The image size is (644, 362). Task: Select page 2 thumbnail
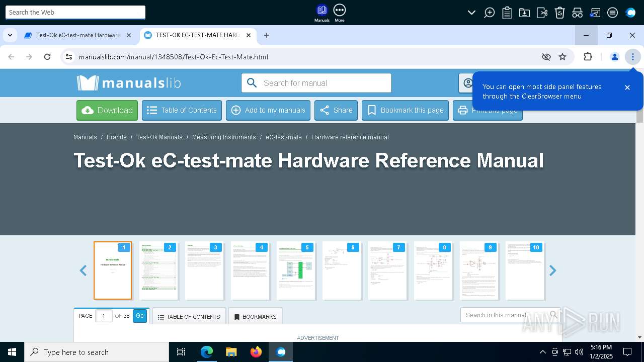pyautogui.click(x=158, y=270)
